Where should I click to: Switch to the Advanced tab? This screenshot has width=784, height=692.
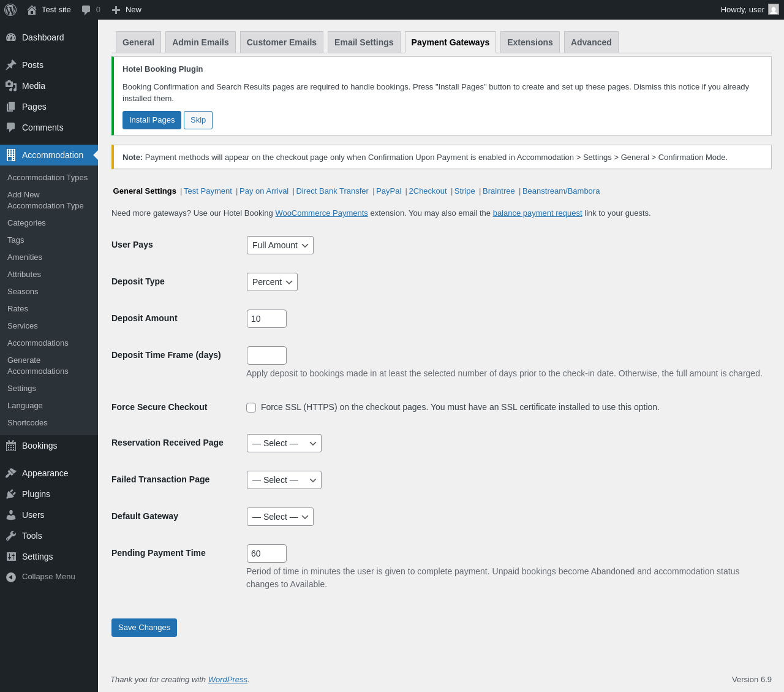591,42
